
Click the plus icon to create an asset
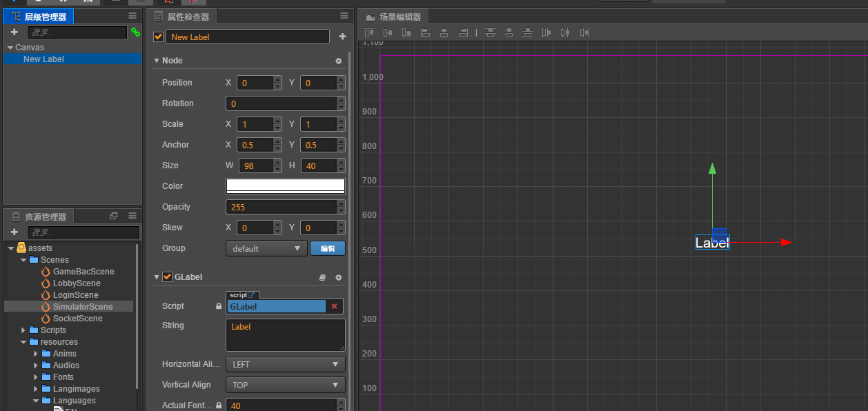point(14,232)
